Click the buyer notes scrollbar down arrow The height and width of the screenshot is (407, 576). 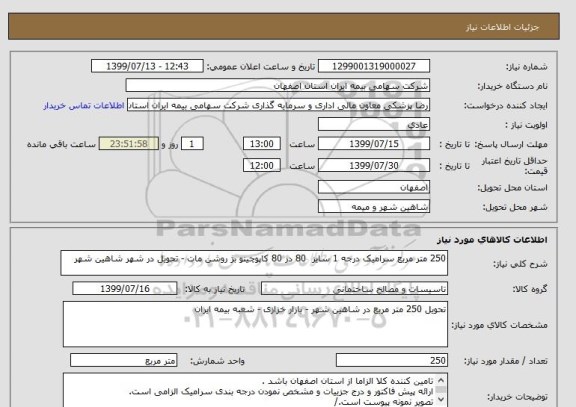click(441, 399)
